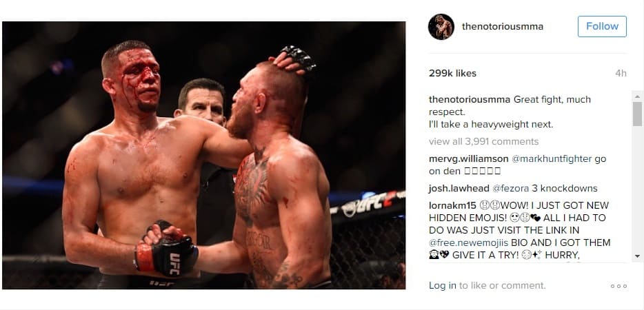Open commenter josh.lawhead's profile
The width and height of the screenshot is (644, 310).
[459, 189]
